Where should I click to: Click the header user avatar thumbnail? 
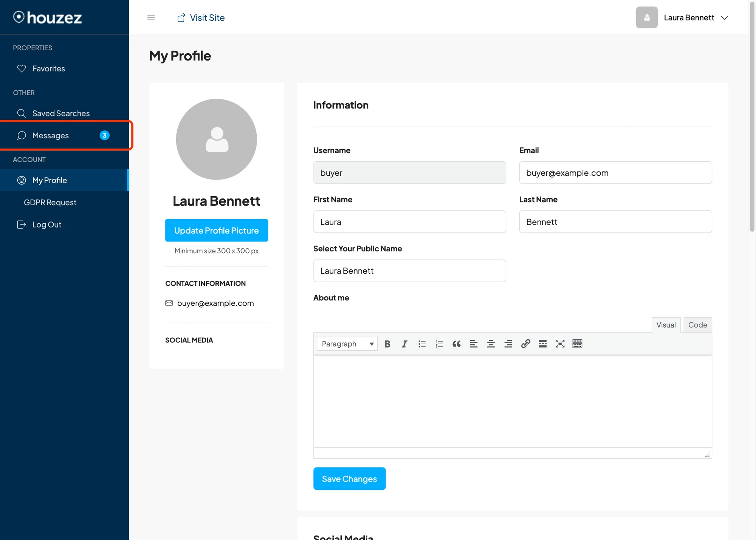point(647,17)
